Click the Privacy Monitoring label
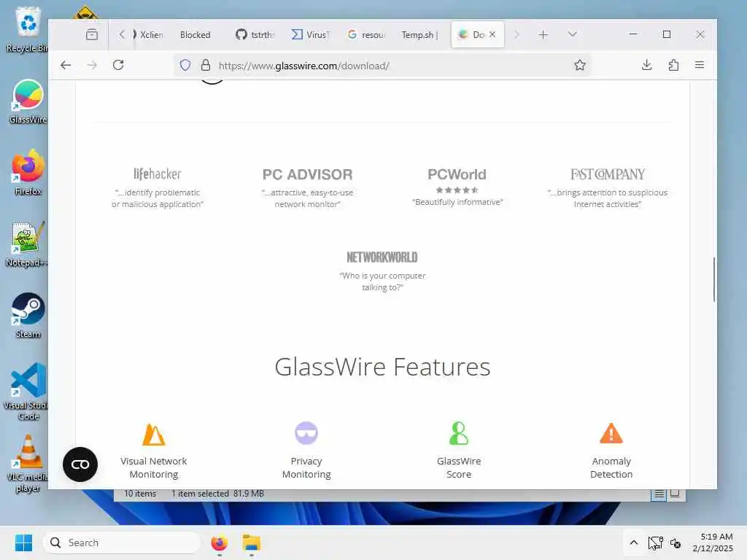The width and height of the screenshot is (747, 560). click(x=306, y=467)
